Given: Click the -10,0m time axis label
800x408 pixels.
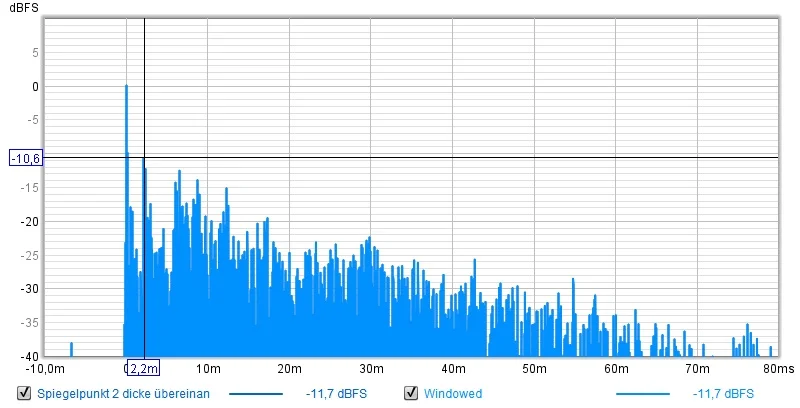Looking at the screenshot, I should point(45,368).
